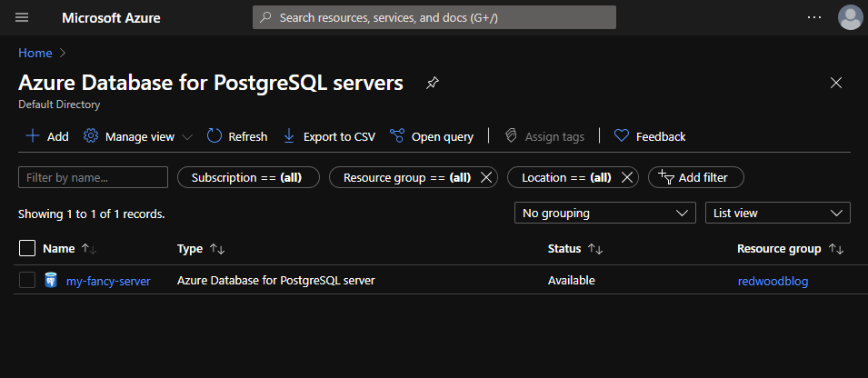Close the PostgreSQL servers blade
The height and width of the screenshot is (378, 868).
pyautogui.click(x=836, y=84)
